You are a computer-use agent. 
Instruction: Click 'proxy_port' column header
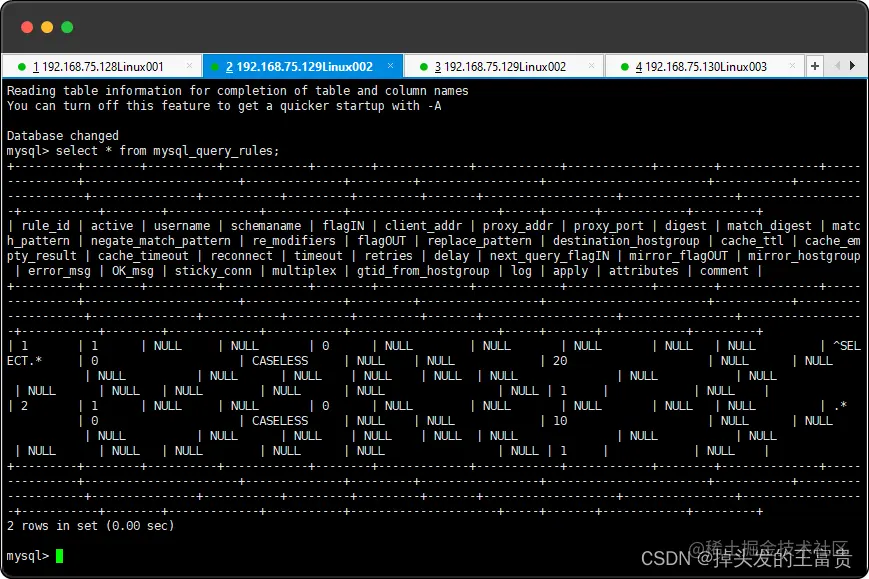(609, 226)
